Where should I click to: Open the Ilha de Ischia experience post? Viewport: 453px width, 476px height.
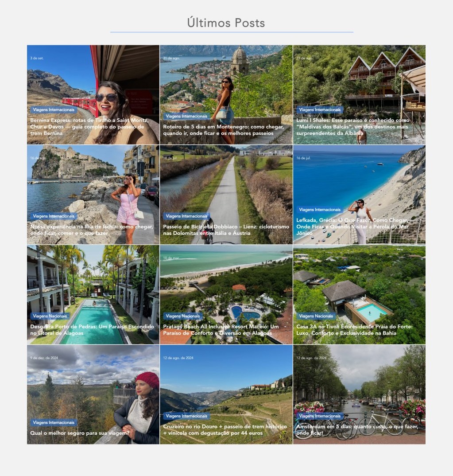tap(91, 230)
